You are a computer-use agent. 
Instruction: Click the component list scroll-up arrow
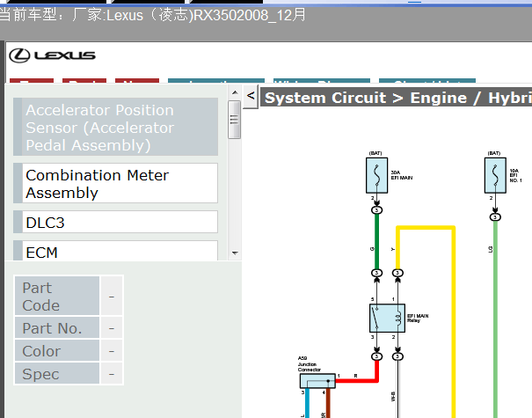235,92
